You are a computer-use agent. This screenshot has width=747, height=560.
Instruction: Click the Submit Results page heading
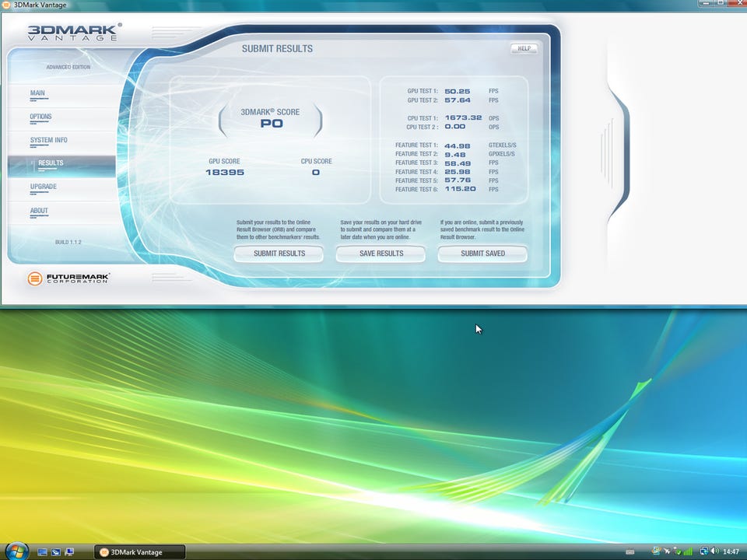(277, 48)
